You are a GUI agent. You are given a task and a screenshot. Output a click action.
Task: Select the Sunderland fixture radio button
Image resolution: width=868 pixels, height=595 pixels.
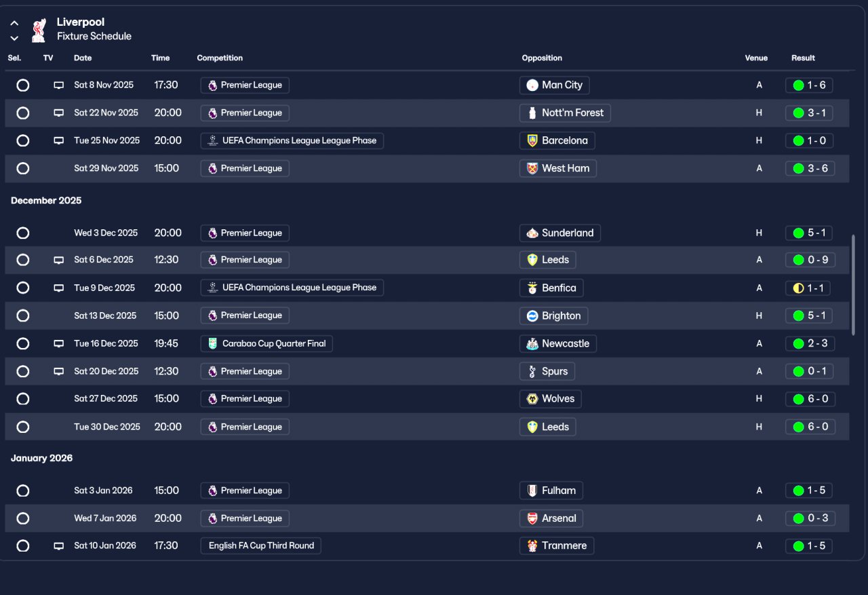(x=23, y=233)
